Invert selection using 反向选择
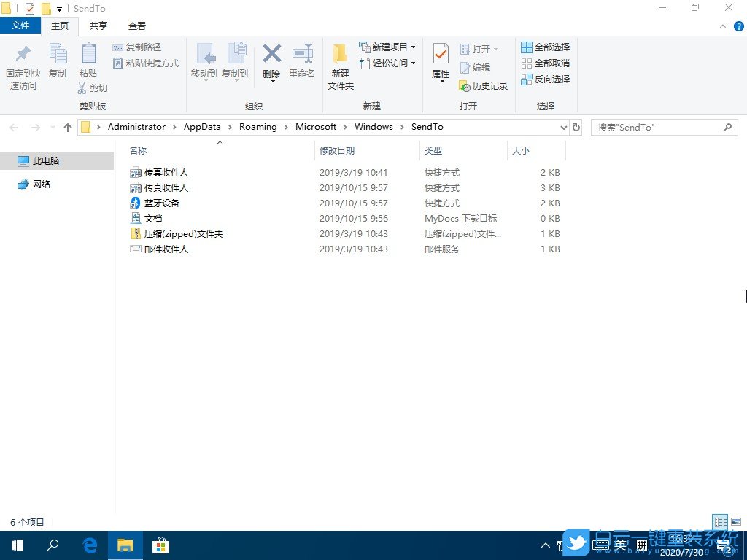This screenshot has height=560, width=747. (x=546, y=79)
